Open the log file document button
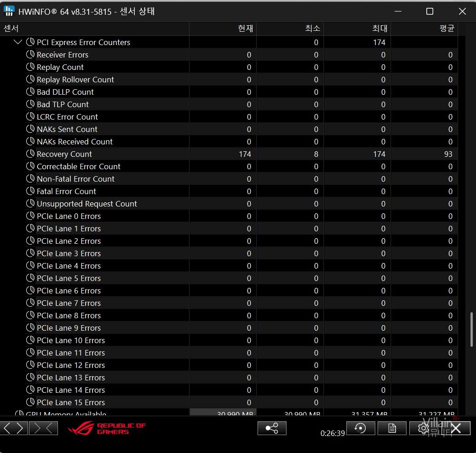The height and width of the screenshot is (453, 476). pyautogui.click(x=392, y=428)
